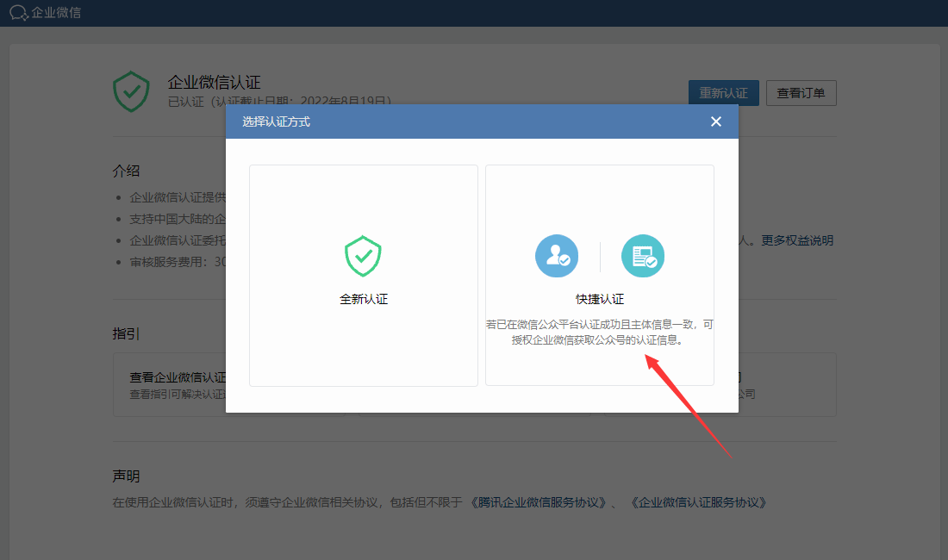Click the 全新认证 green shield icon in dialog
This screenshot has height=560, width=948.
[363, 256]
